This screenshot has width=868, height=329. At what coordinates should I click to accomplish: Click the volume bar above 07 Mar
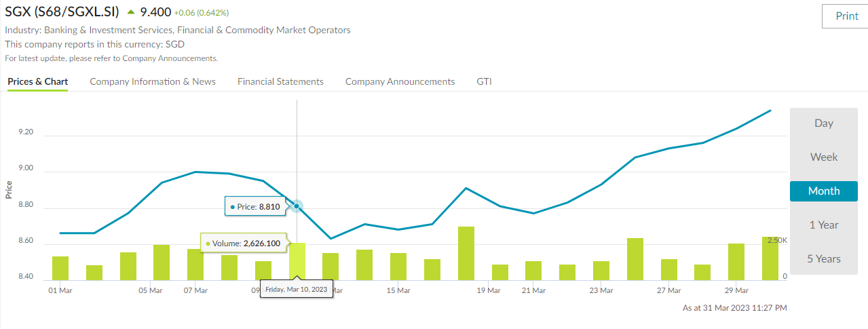195,265
